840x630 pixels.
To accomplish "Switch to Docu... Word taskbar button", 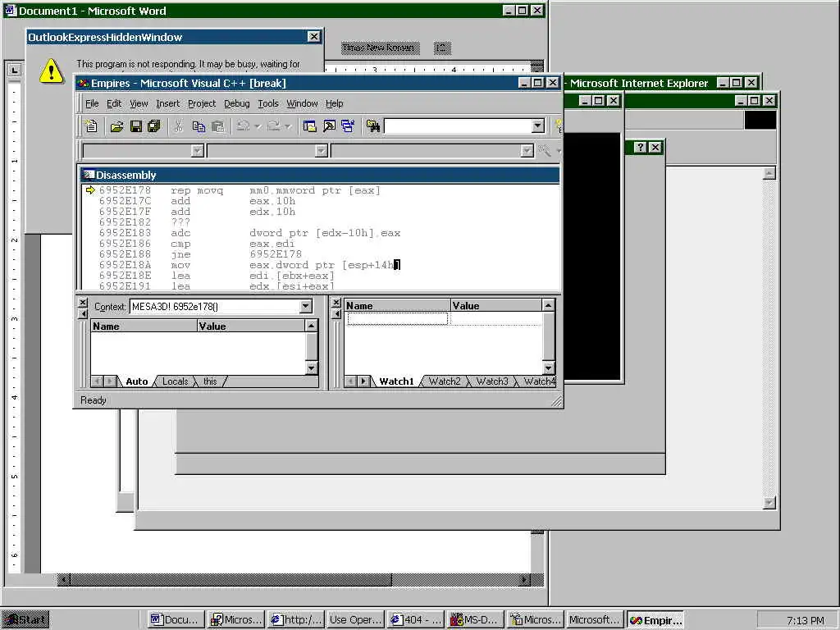I will [176, 620].
